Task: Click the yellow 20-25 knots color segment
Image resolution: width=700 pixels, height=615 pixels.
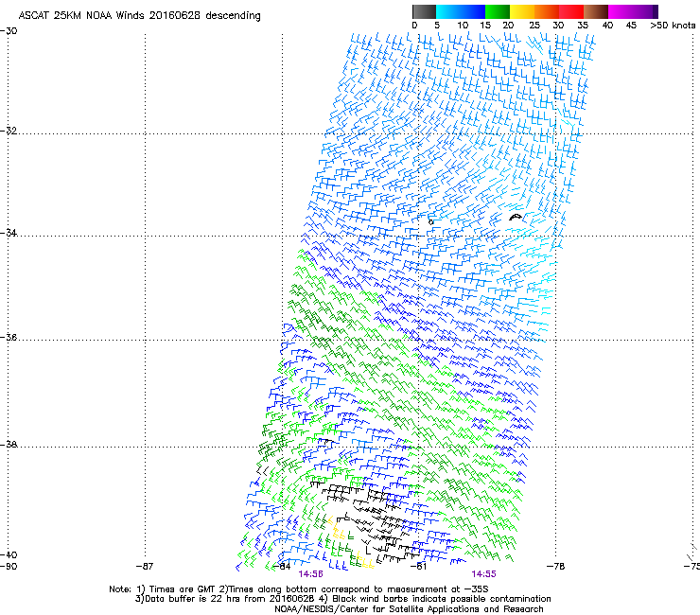Action: 522,11
